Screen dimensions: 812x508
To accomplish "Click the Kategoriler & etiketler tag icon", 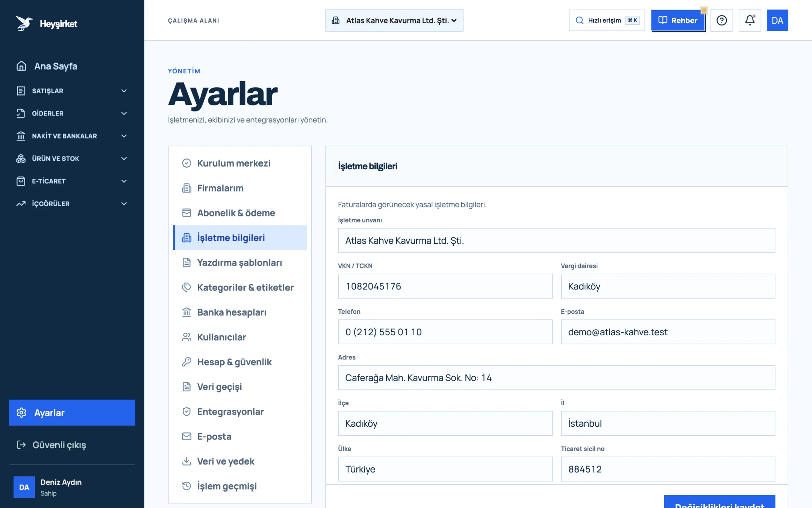I will (x=186, y=287).
